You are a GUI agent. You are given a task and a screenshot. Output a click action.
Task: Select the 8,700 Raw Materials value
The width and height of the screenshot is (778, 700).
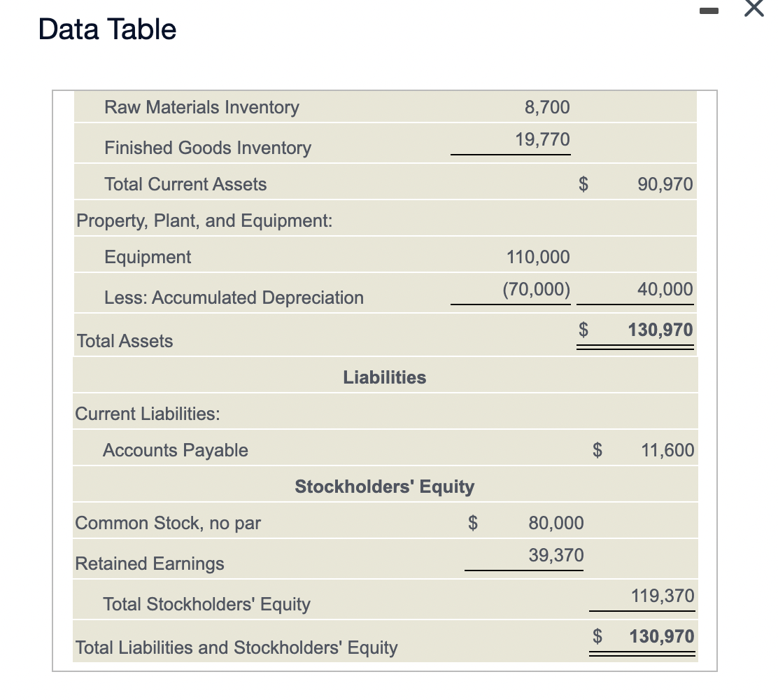546,106
